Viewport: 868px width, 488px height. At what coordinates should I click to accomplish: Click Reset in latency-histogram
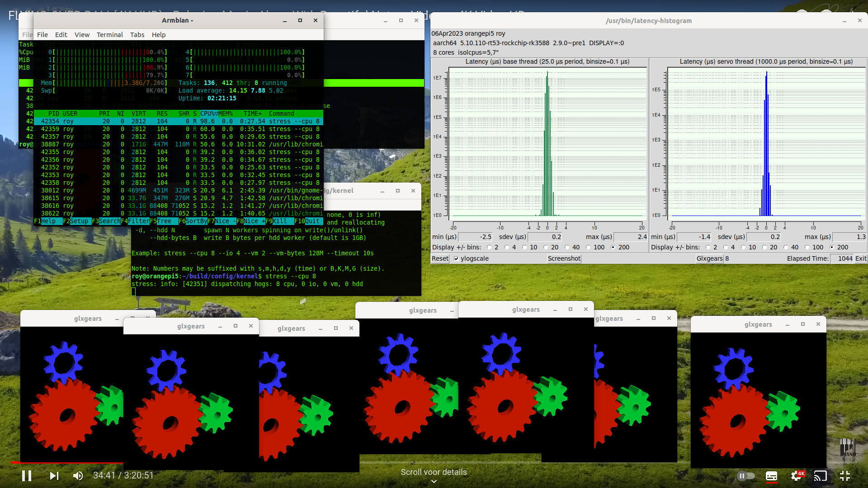point(440,258)
